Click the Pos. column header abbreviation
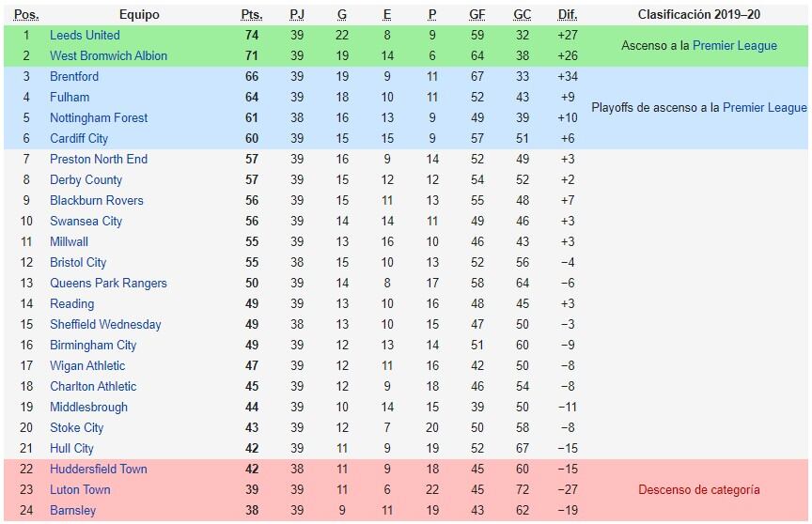Screen dimensions: 812x524 click(x=26, y=15)
